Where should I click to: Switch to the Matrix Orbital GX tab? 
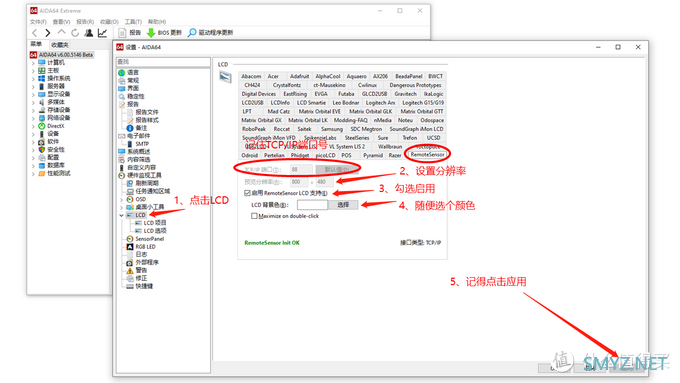(261, 120)
